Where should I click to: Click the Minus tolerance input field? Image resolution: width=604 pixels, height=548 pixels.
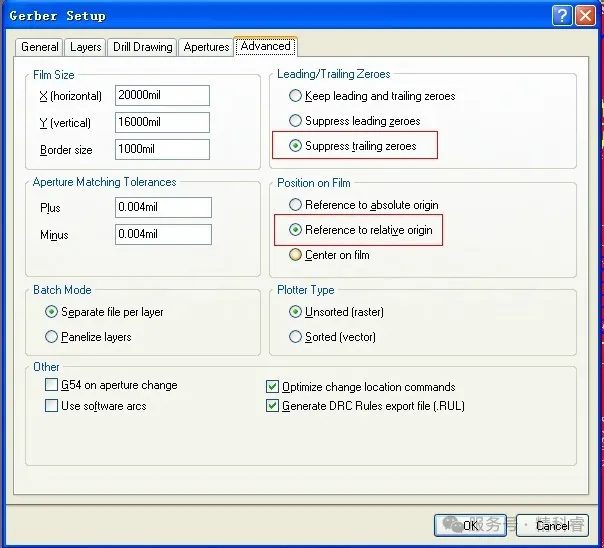coord(164,235)
